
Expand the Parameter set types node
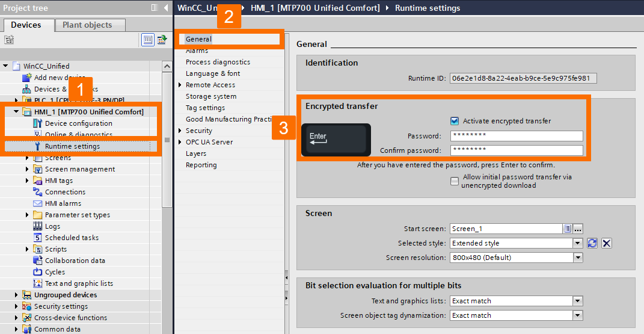(27, 215)
